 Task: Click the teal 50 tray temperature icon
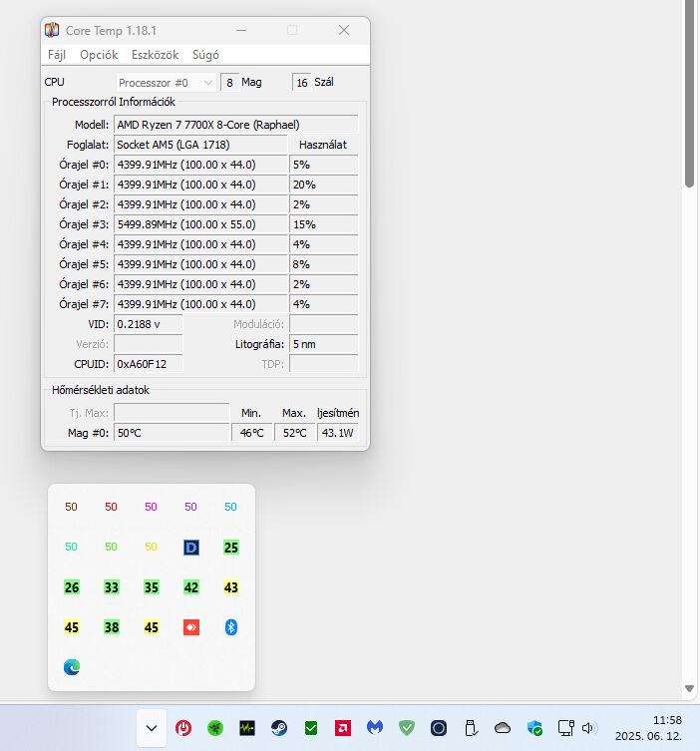72,547
